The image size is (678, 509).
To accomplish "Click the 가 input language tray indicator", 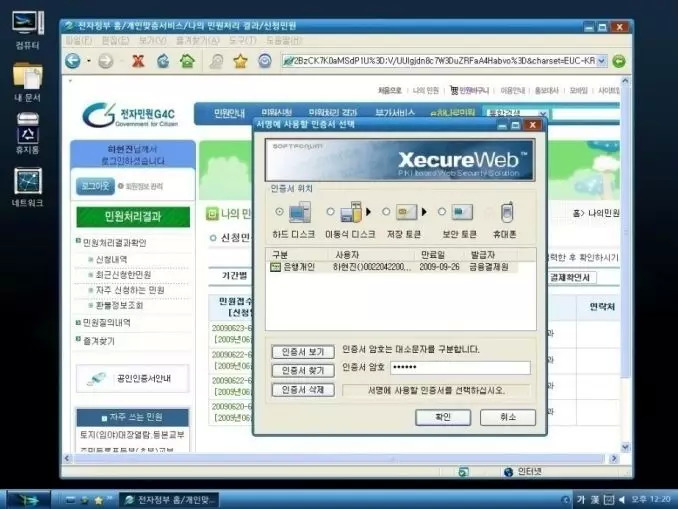I will (581, 500).
